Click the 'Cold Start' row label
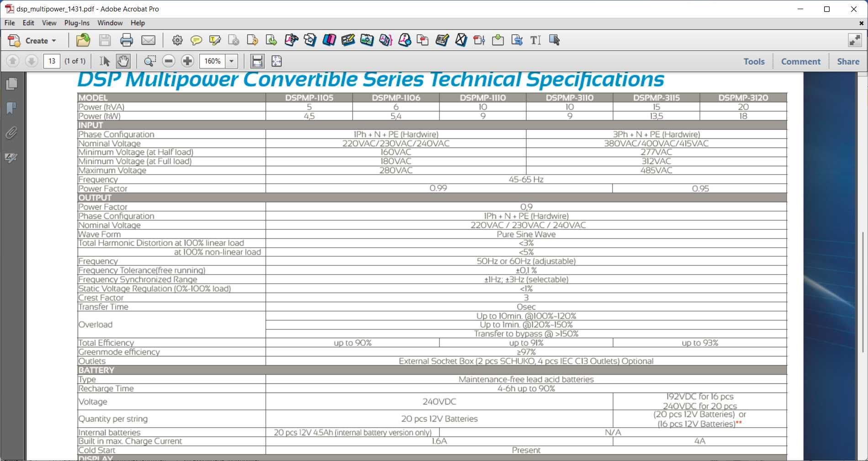868x461 pixels. (97, 450)
